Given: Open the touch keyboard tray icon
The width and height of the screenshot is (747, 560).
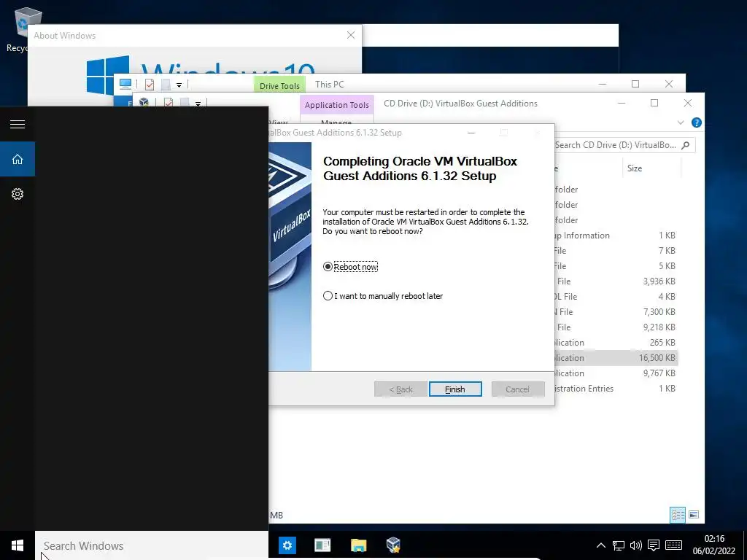Looking at the screenshot, I should click(x=673, y=545).
